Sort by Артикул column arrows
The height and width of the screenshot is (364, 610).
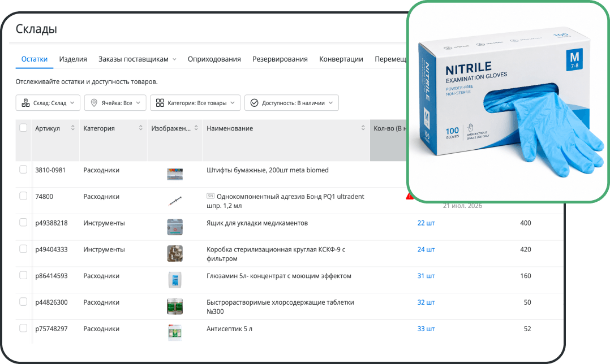(73, 128)
